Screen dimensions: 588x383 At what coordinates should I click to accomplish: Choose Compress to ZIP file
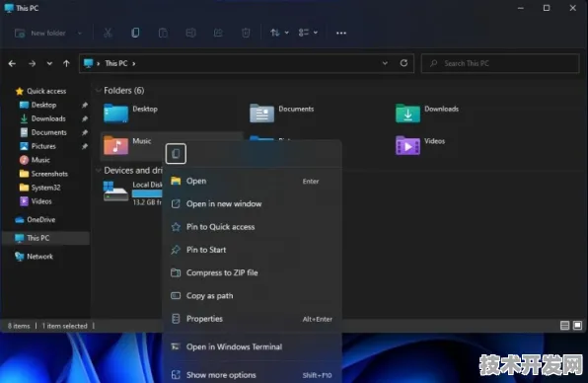(x=252, y=272)
